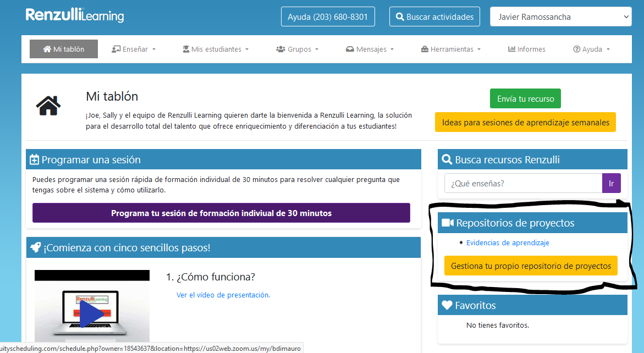
Task: Expand the Mis estudiantes menu arrow
Action: pos(247,49)
